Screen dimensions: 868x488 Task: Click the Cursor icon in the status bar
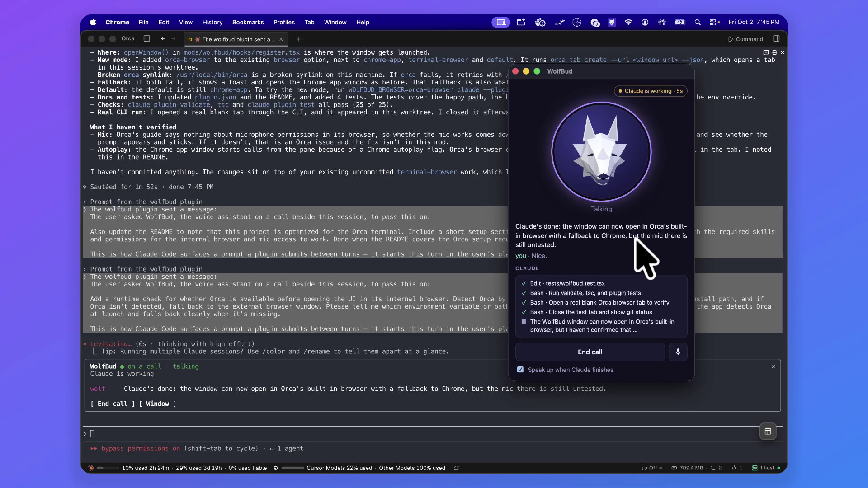click(x=276, y=468)
